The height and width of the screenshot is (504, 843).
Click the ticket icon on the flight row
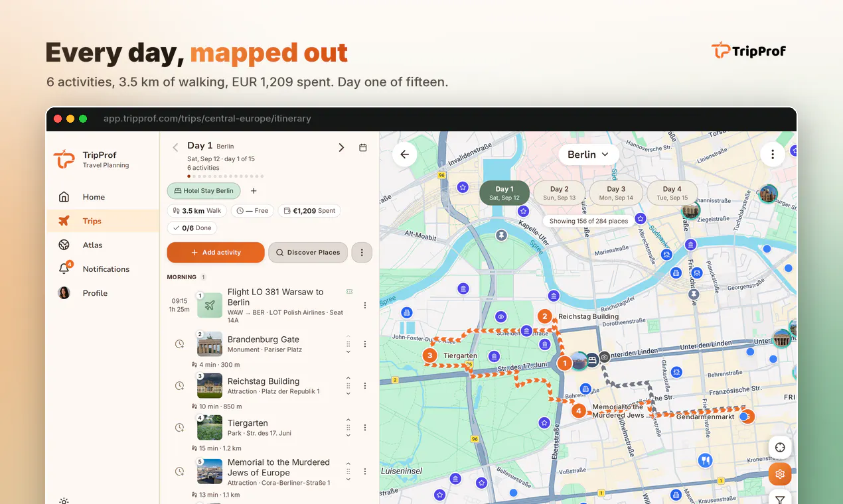point(349,291)
